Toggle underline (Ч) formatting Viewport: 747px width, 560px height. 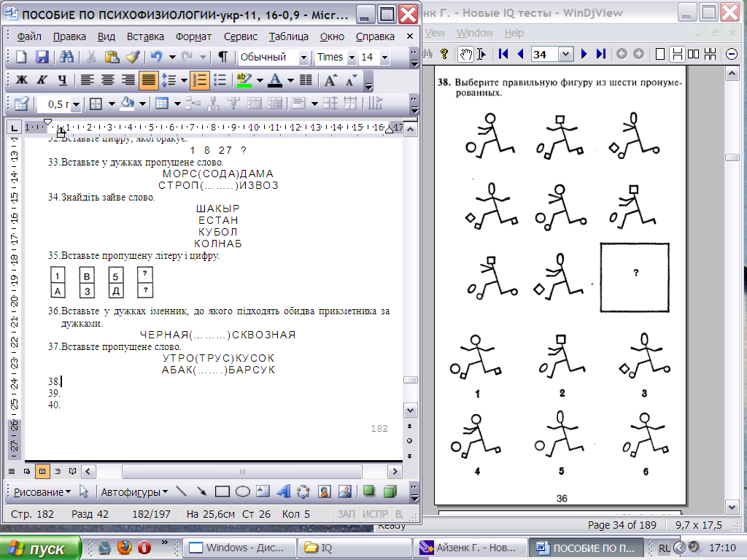click(63, 80)
